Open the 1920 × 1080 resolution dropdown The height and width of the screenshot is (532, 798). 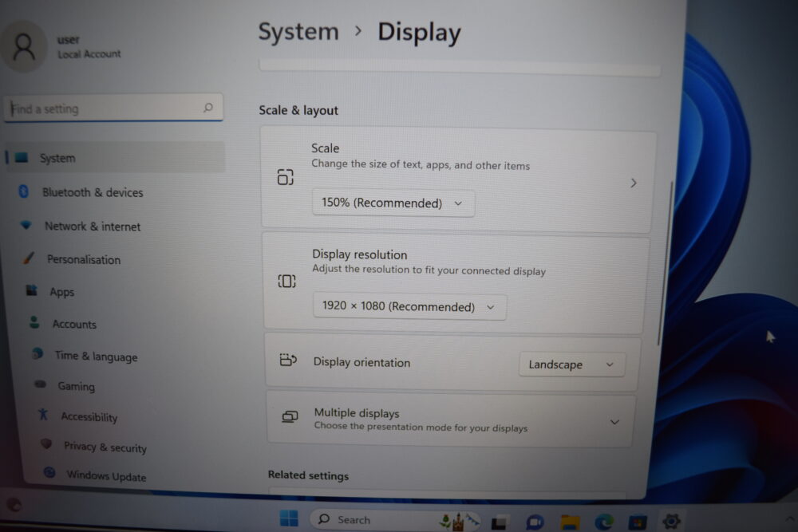(x=409, y=307)
